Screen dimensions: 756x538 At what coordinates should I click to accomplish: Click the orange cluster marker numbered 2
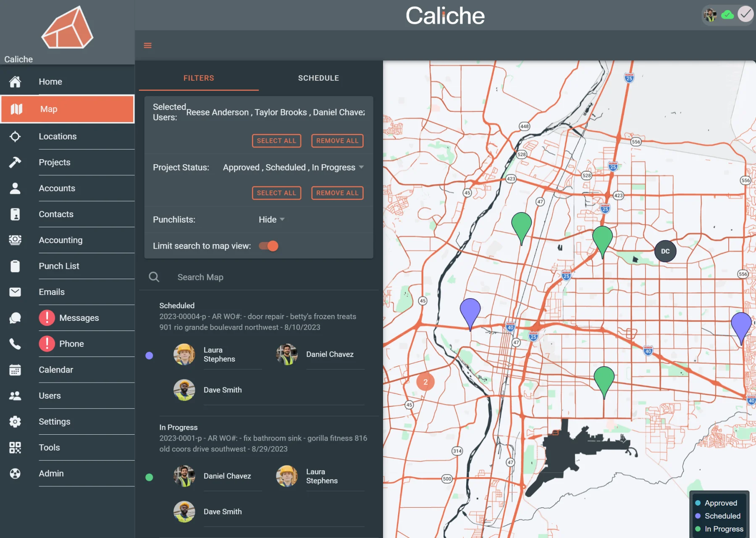tap(425, 382)
